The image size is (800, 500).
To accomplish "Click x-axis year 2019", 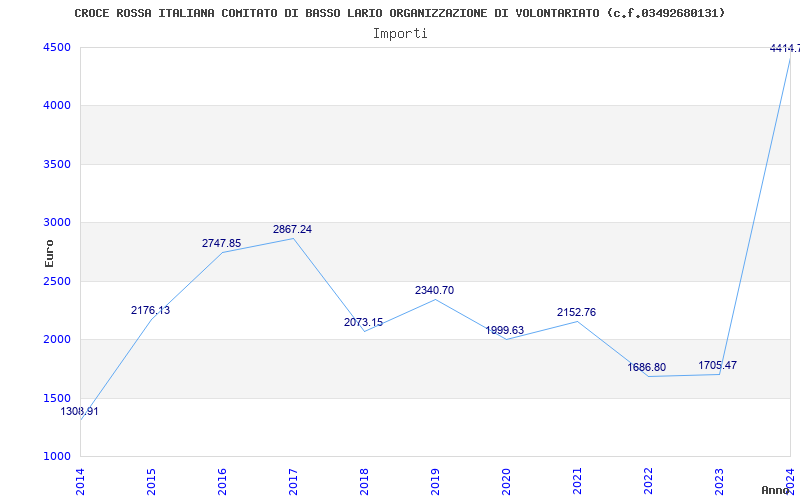I will (435, 481).
